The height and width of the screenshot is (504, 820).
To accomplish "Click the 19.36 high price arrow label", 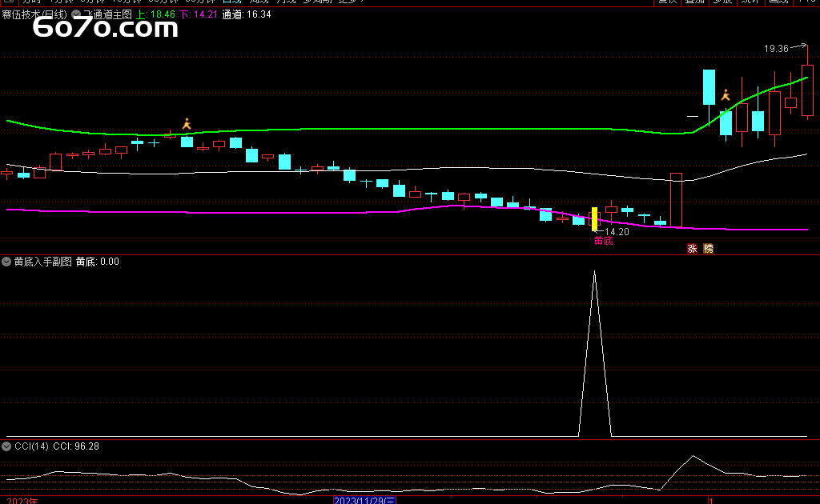I will click(777, 49).
